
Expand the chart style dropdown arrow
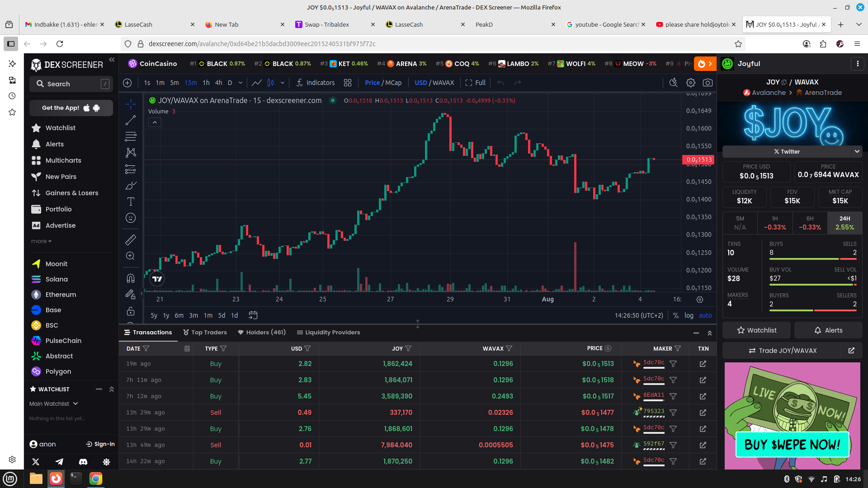click(x=283, y=83)
